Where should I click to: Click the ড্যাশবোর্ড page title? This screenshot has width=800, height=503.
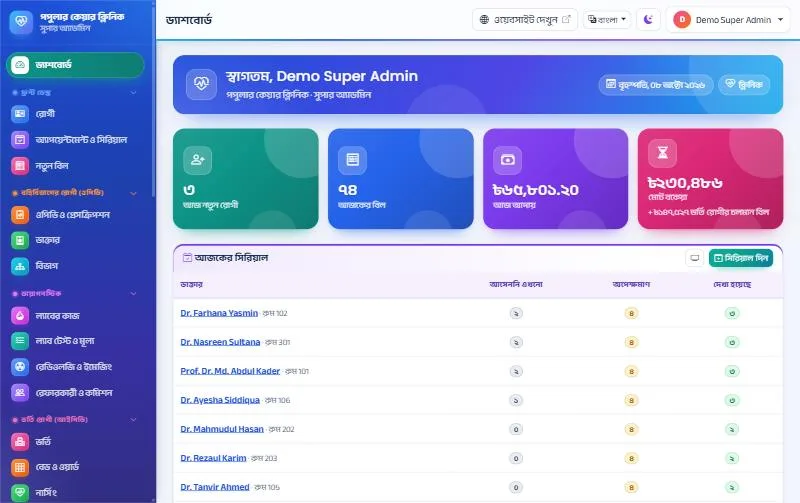[x=189, y=20]
